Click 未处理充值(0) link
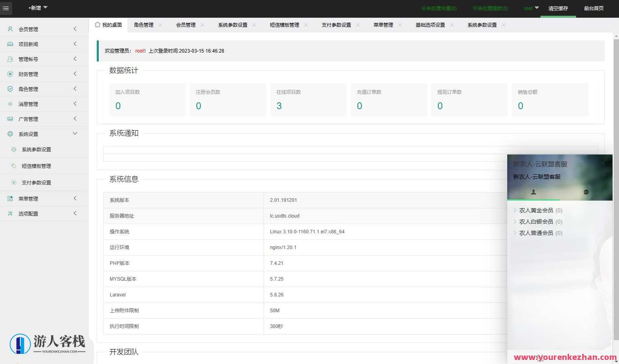 pos(439,8)
